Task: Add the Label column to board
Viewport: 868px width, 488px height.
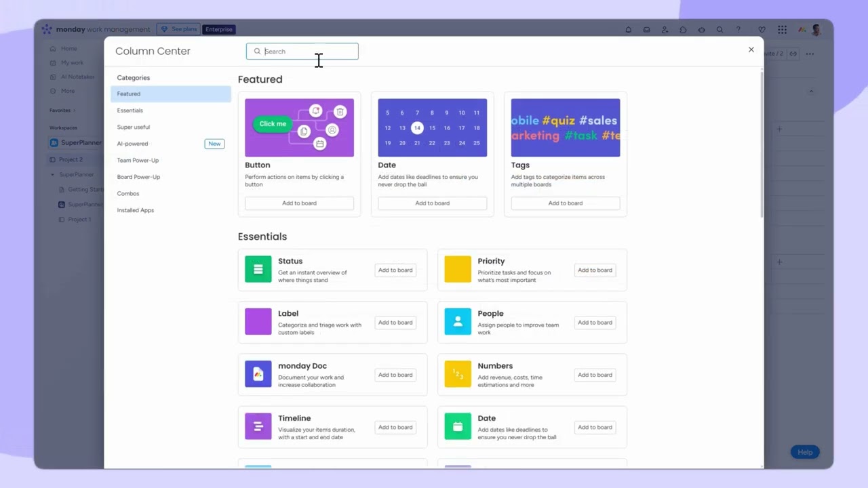Action: pos(395,323)
